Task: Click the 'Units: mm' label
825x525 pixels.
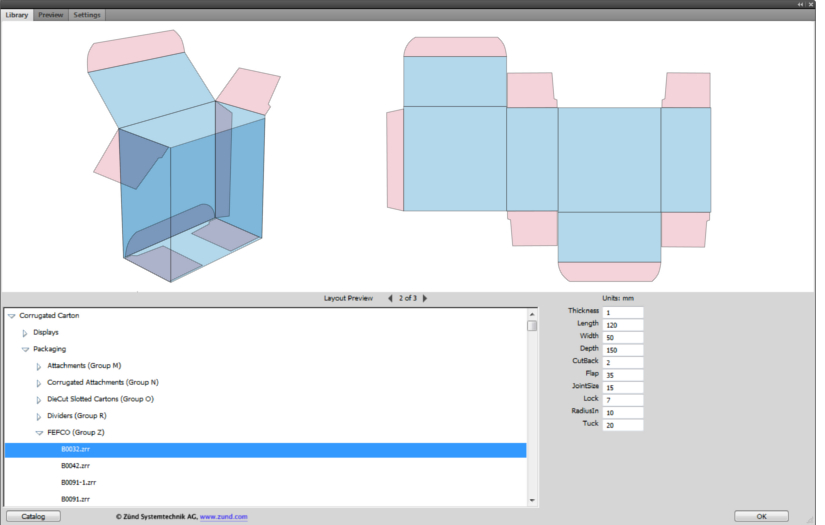Action: point(618,298)
